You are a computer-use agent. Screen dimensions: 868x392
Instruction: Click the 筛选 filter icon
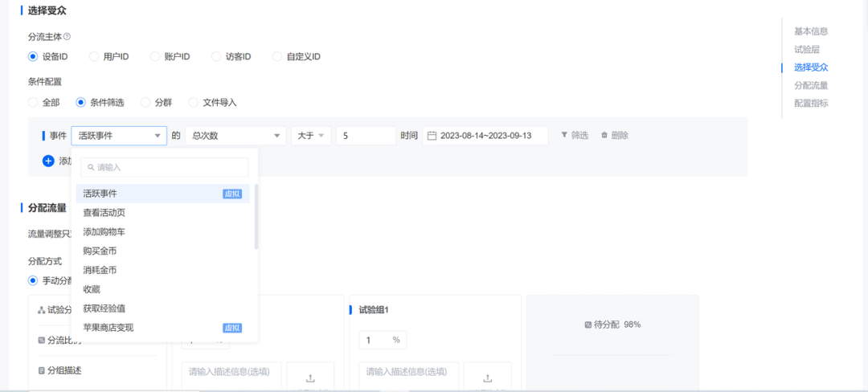pos(564,135)
